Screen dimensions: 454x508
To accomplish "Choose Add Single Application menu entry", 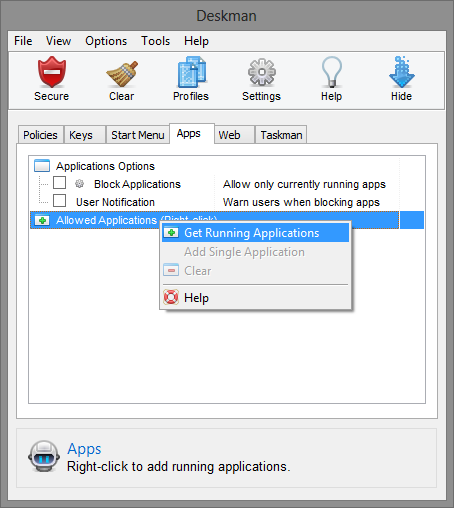I will pyautogui.click(x=256, y=252).
